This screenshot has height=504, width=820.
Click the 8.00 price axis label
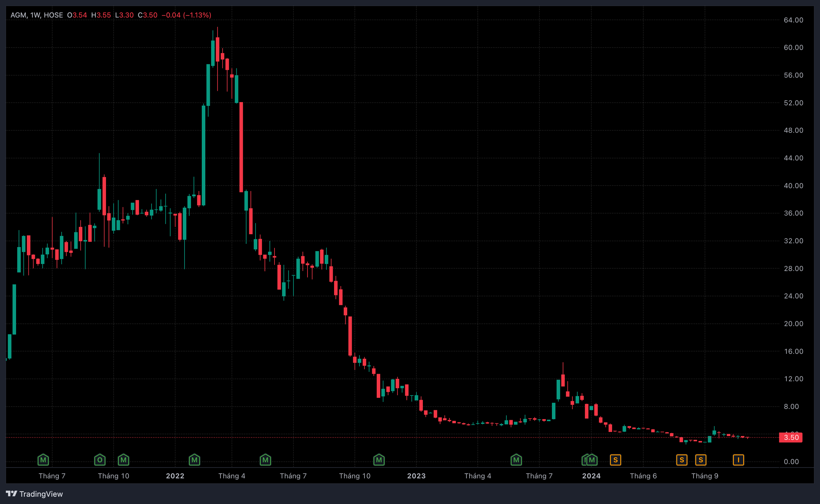click(x=791, y=406)
